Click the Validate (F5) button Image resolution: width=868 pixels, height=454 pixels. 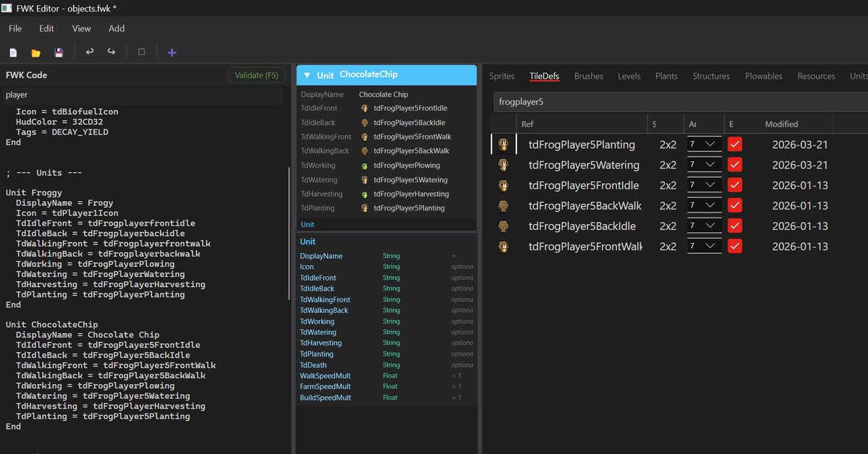[257, 75]
